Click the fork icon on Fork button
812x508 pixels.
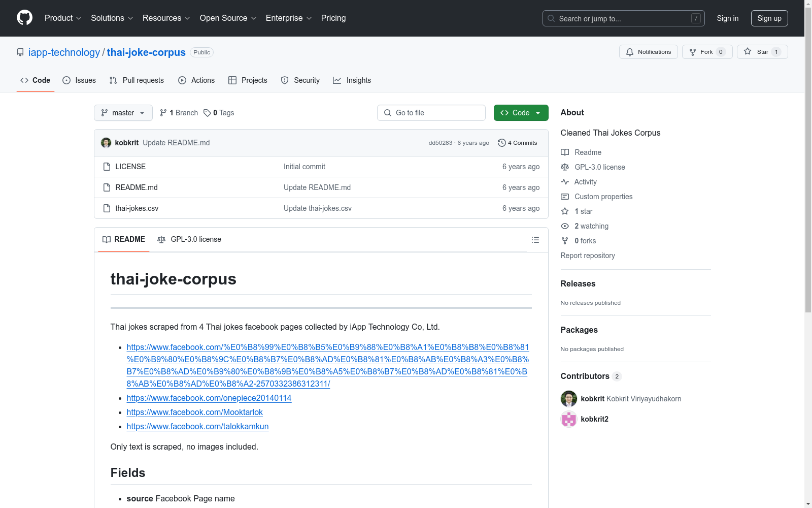[x=693, y=52]
